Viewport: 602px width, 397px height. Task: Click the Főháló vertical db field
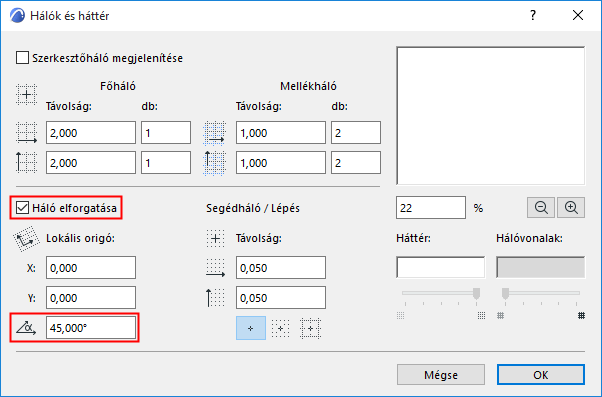point(166,162)
